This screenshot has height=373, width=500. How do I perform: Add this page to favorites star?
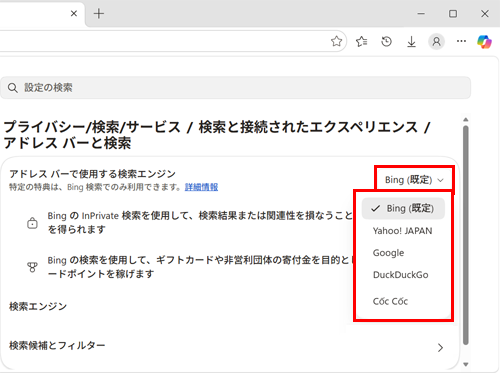[336, 41]
